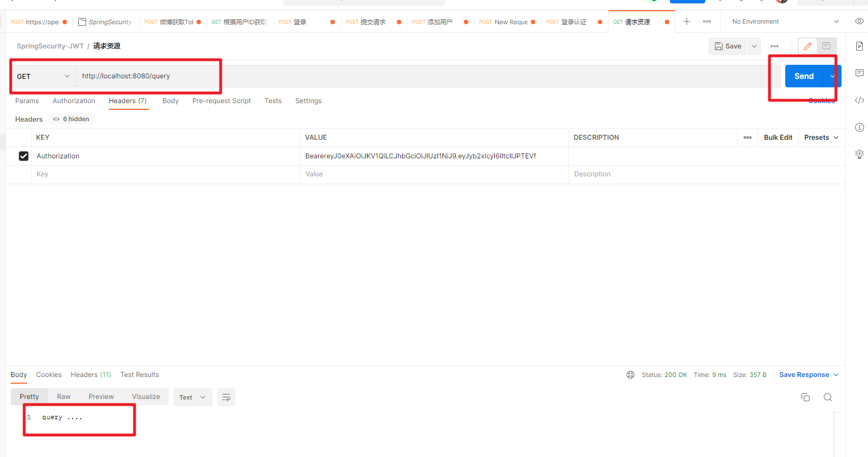
Task: Expand the Save Response arrow
Action: coord(836,375)
